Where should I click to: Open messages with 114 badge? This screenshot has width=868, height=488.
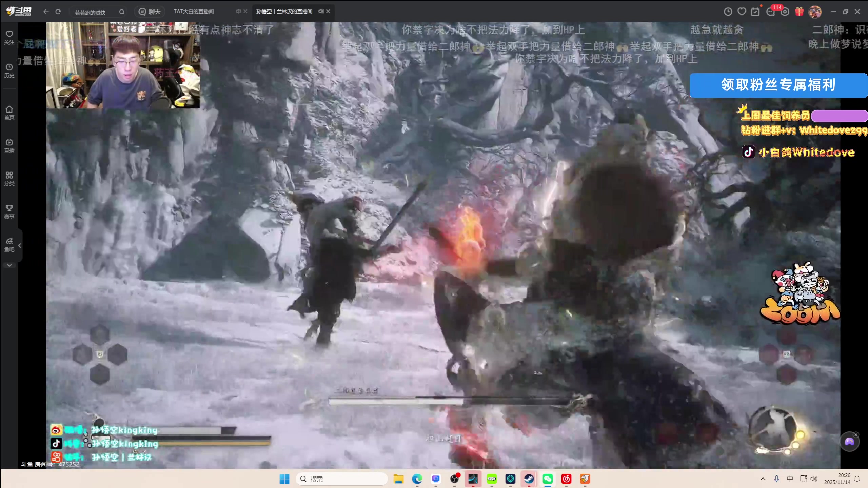(x=771, y=12)
